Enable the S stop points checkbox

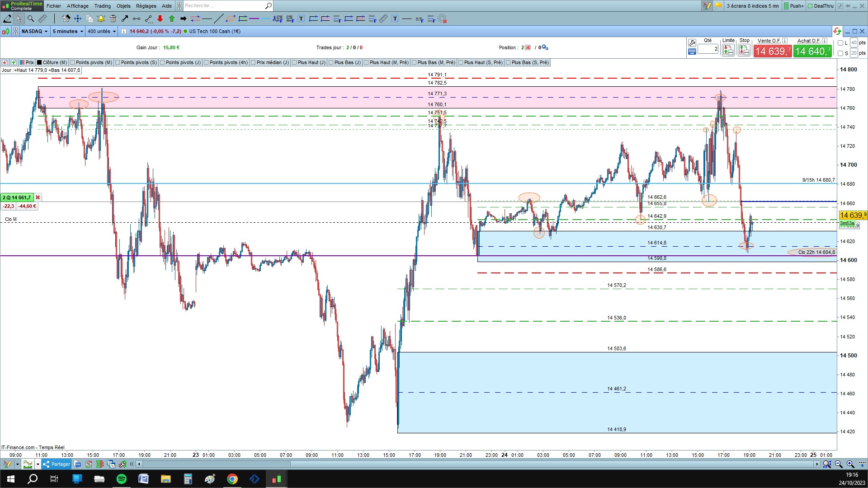click(840, 53)
